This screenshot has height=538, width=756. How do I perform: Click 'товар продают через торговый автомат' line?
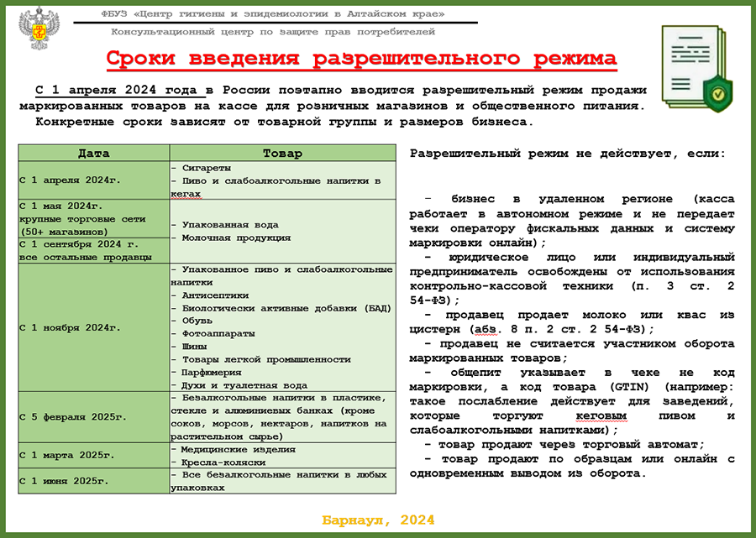click(564, 445)
